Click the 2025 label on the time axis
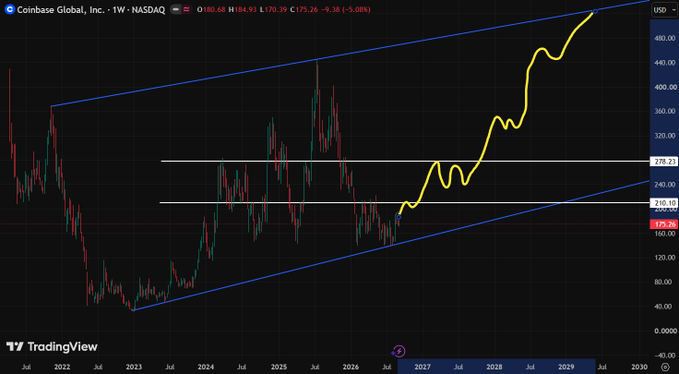This screenshot has height=374, width=679. tap(278, 367)
